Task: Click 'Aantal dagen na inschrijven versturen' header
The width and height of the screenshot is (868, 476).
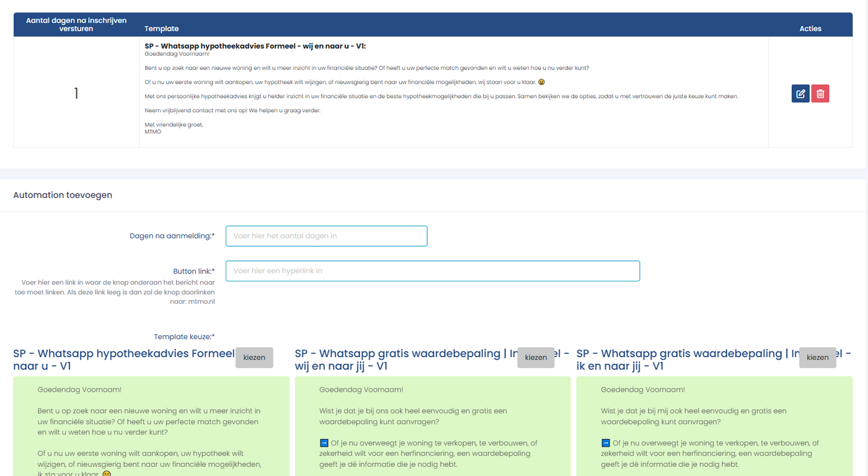Action: tap(76, 25)
